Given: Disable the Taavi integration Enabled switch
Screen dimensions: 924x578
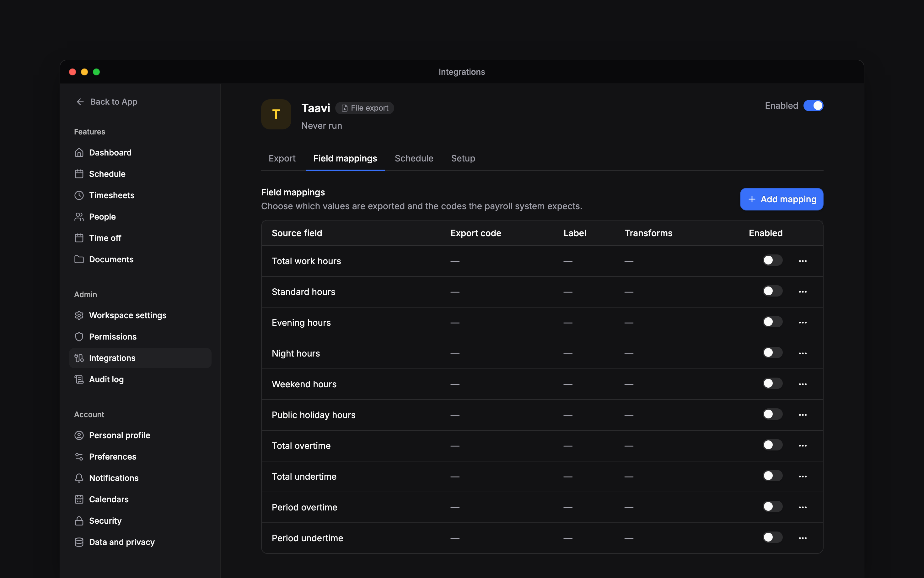Looking at the screenshot, I should pyautogui.click(x=813, y=106).
